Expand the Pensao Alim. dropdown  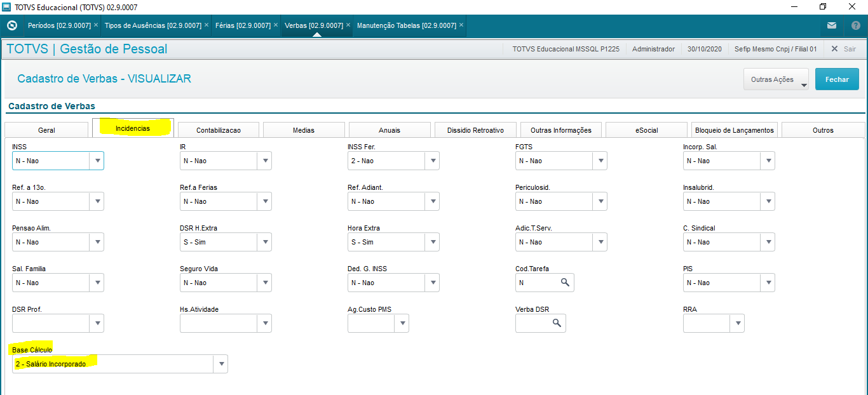point(97,242)
